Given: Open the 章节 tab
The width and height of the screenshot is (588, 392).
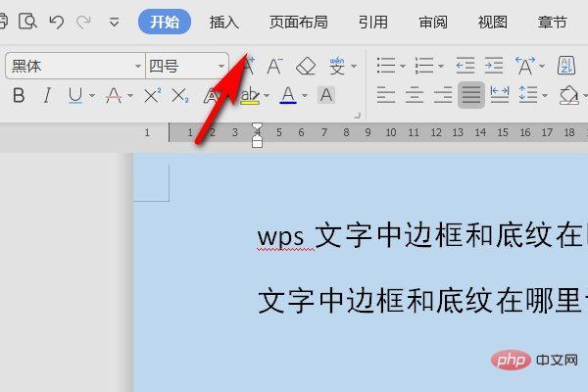Looking at the screenshot, I should pyautogui.click(x=552, y=23).
